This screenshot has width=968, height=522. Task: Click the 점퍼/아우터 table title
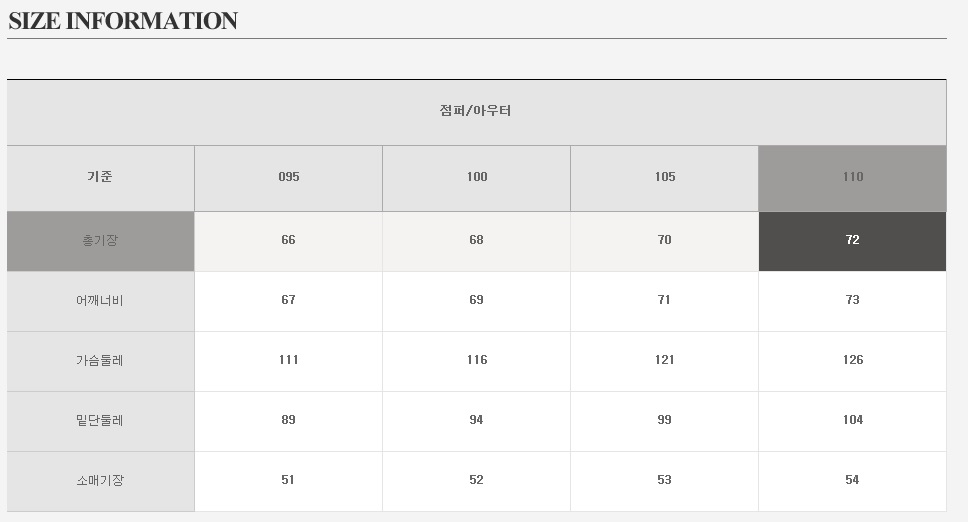click(476, 111)
